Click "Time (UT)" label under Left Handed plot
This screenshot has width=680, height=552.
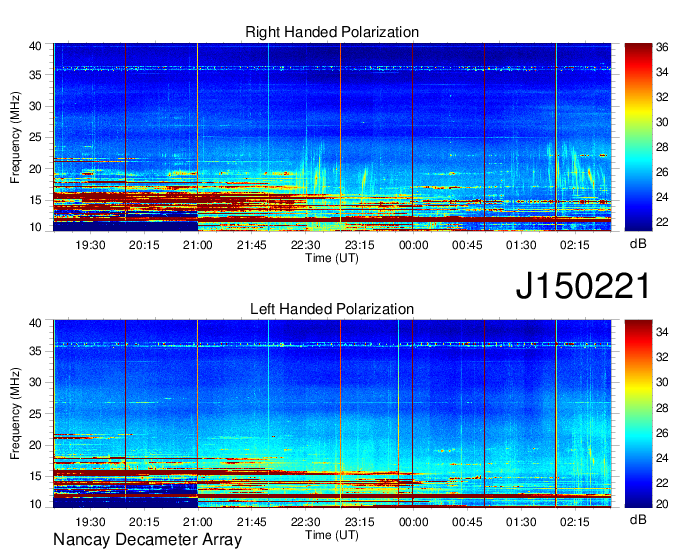tap(332, 535)
